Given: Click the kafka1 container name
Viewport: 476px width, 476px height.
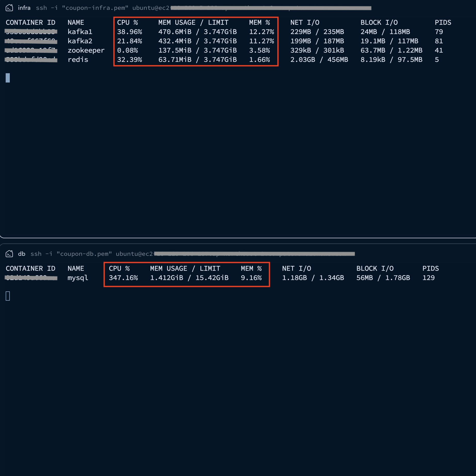Looking at the screenshot, I should tap(80, 32).
